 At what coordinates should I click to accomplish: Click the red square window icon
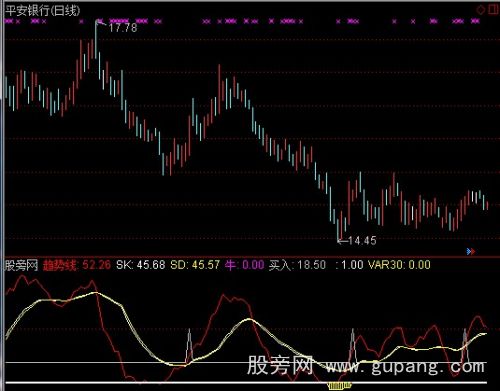point(493,9)
